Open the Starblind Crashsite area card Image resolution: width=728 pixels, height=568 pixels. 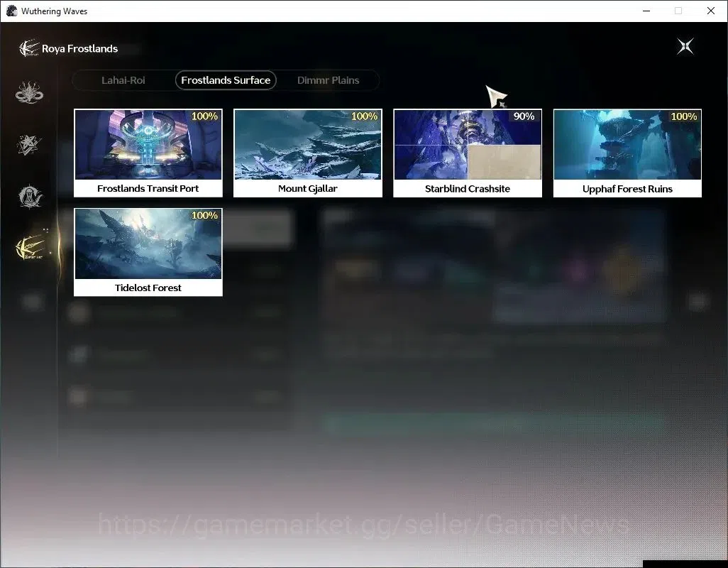468,153
